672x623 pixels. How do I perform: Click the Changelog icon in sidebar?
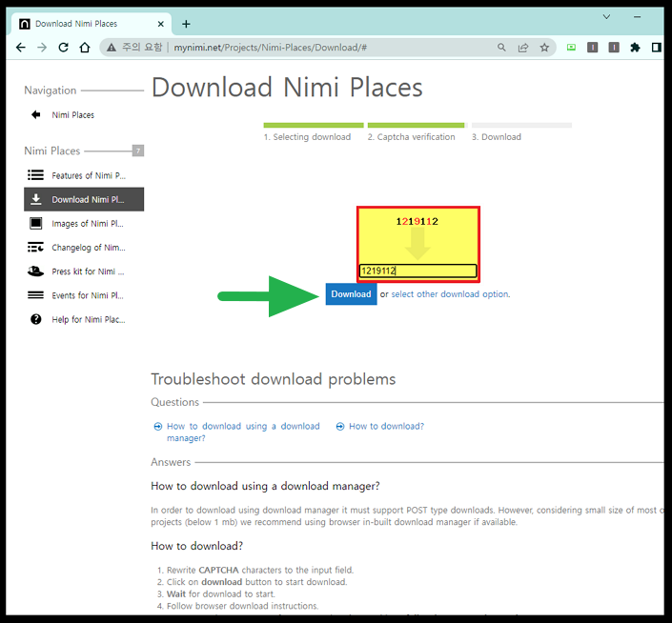35,247
